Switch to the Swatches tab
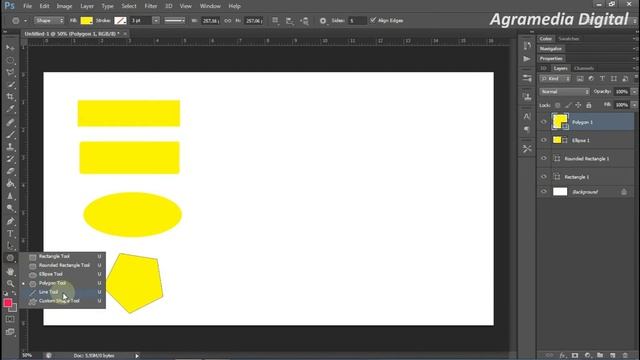This screenshot has width=640, height=360. coord(569,39)
